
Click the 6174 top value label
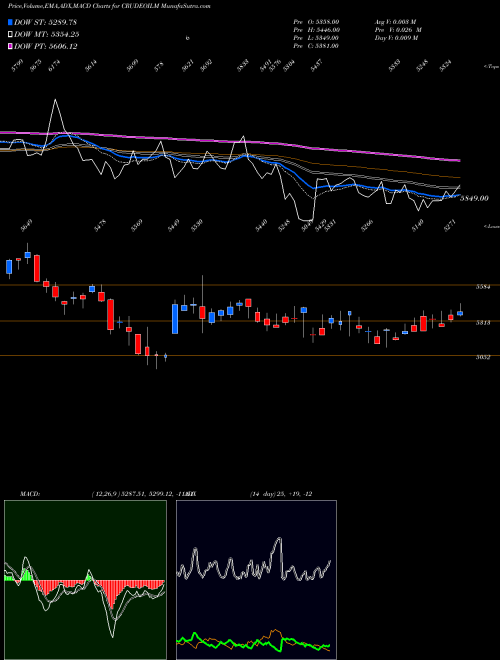click(x=54, y=67)
